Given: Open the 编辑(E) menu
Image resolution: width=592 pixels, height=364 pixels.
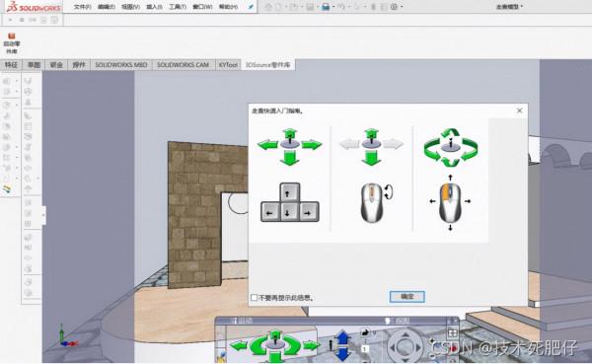Looking at the screenshot, I should pos(107,7).
